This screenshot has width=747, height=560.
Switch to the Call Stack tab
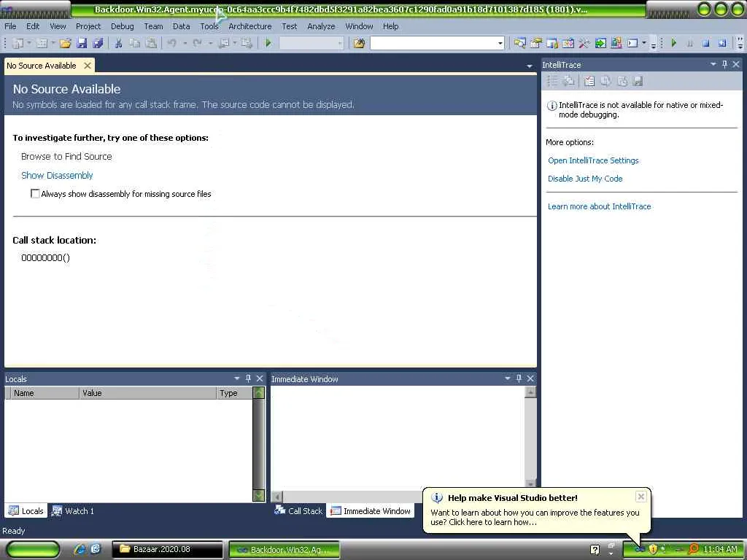click(x=298, y=511)
